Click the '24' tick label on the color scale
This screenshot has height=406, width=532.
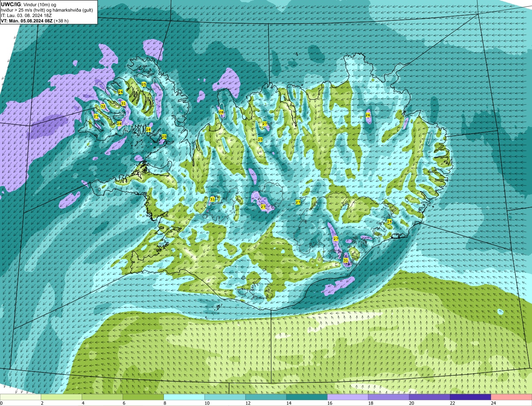(493, 403)
